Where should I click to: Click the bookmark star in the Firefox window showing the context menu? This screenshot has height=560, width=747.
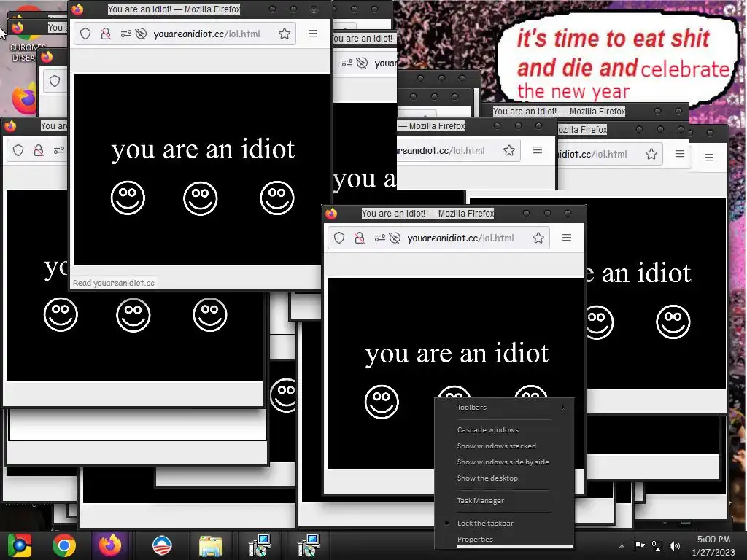538,238
